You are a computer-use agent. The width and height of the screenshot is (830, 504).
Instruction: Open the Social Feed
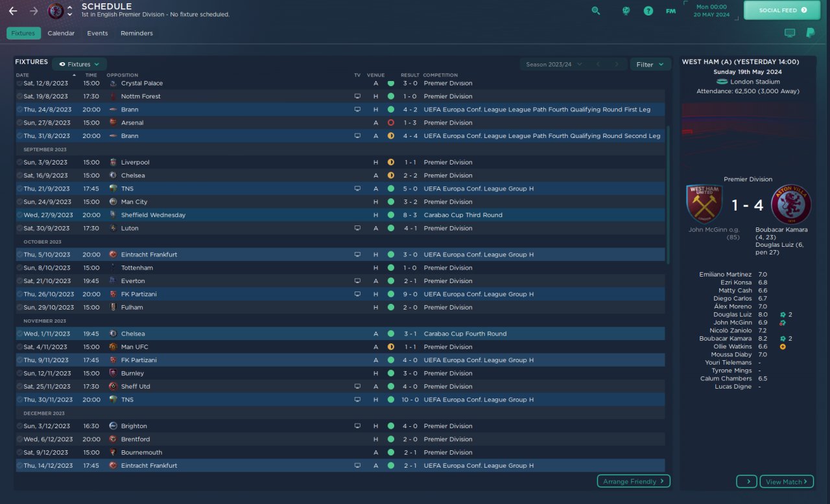coord(783,10)
